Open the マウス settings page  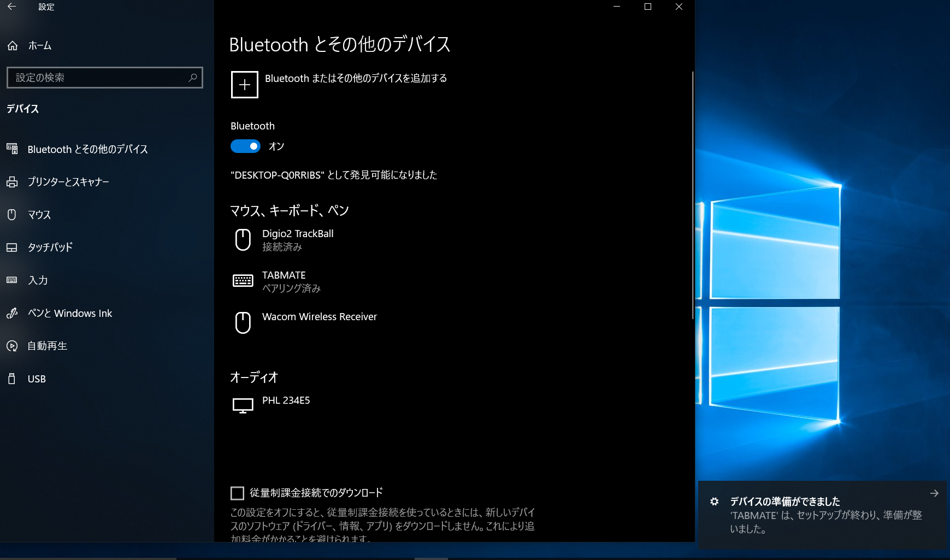coord(39,215)
